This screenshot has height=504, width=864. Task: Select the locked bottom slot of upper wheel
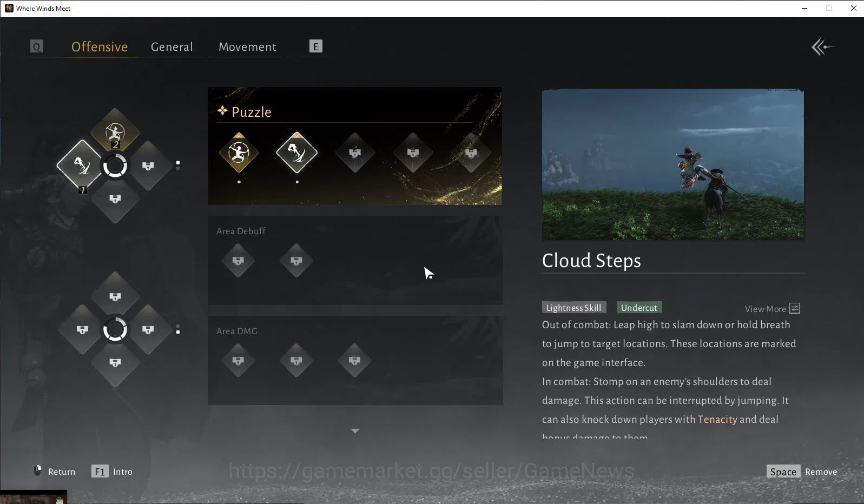click(115, 200)
